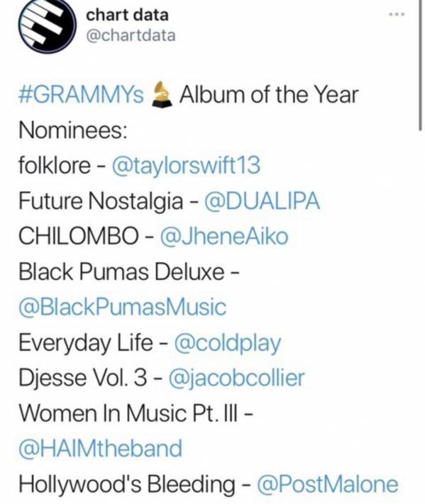Open the three-dot tweet options menu

[x=397, y=14]
